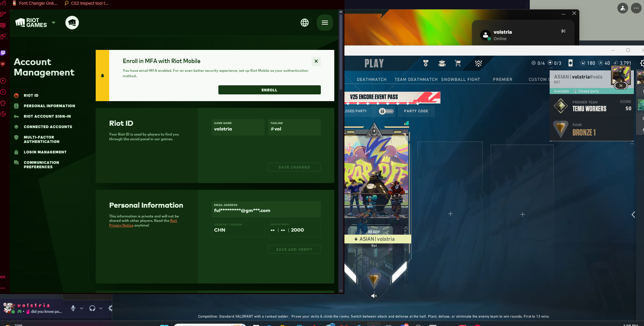Open the Font Changer Online bookmark
The image size is (644, 326).
35,3
